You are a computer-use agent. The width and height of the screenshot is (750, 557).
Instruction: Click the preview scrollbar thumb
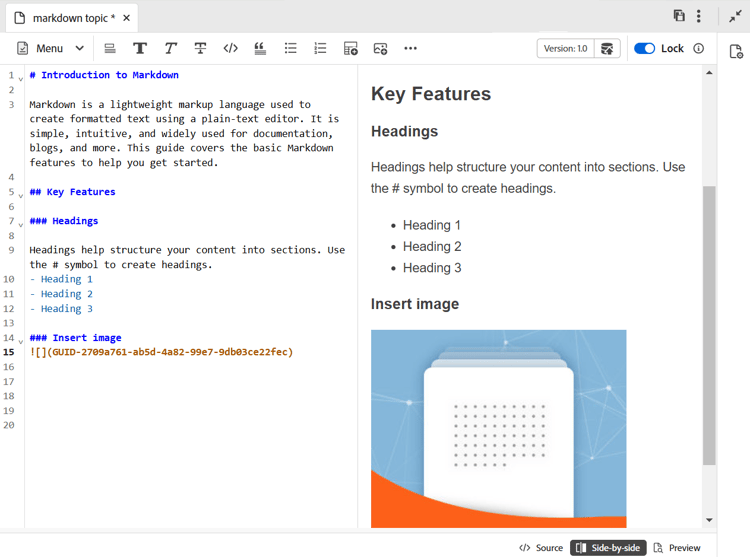point(709,325)
